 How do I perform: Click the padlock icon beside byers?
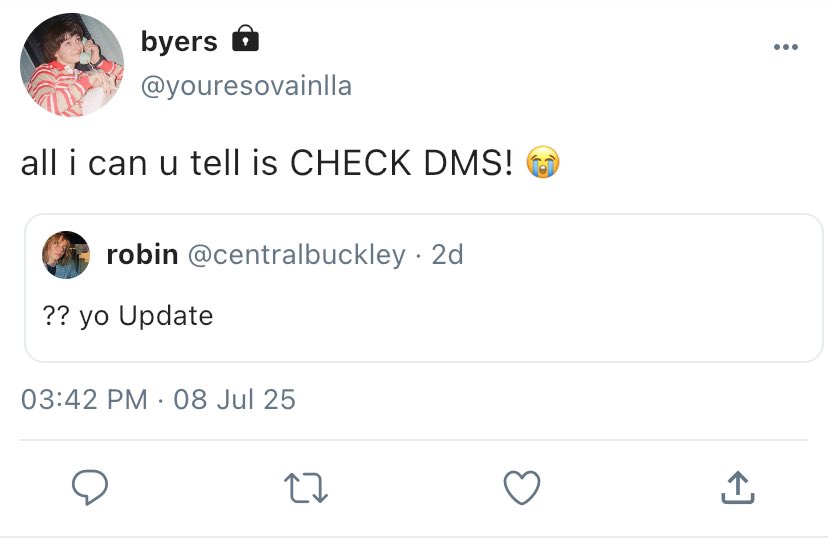pos(245,40)
